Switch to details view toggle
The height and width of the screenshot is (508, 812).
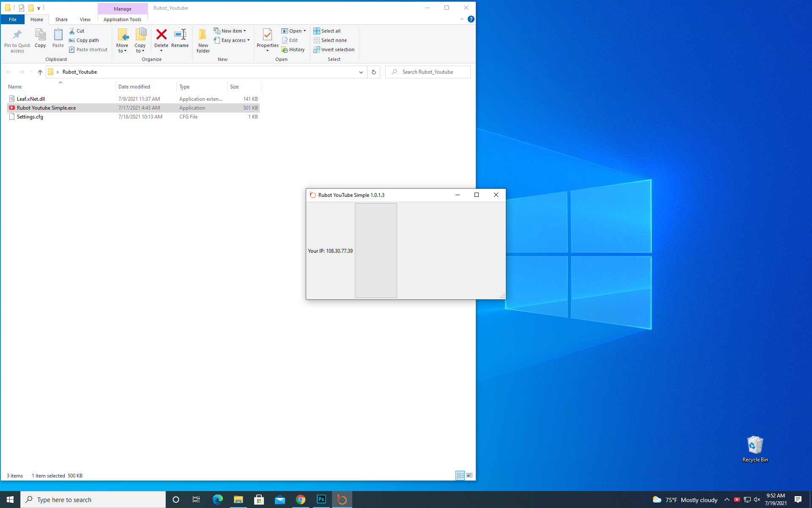(x=460, y=475)
